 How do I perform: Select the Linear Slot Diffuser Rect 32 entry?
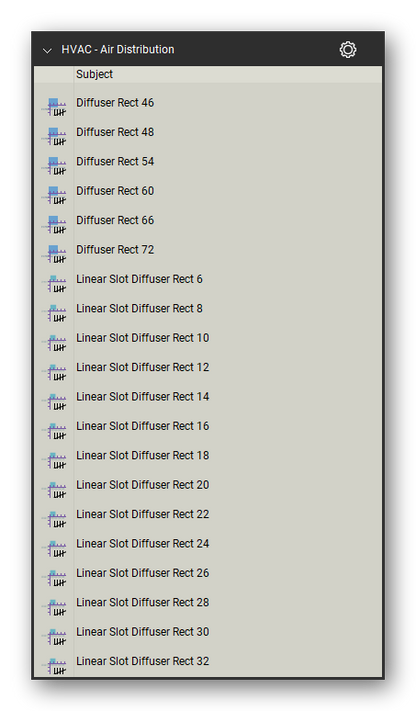[x=142, y=661]
